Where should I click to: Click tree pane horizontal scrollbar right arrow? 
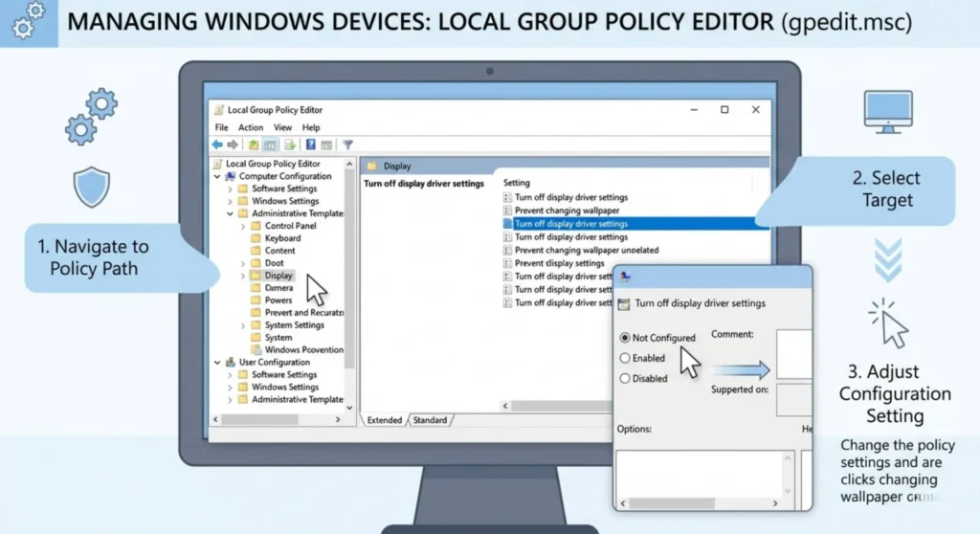click(x=338, y=419)
